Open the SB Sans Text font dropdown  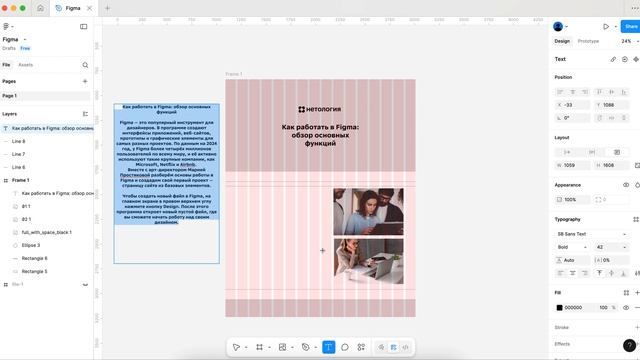(592, 234)
